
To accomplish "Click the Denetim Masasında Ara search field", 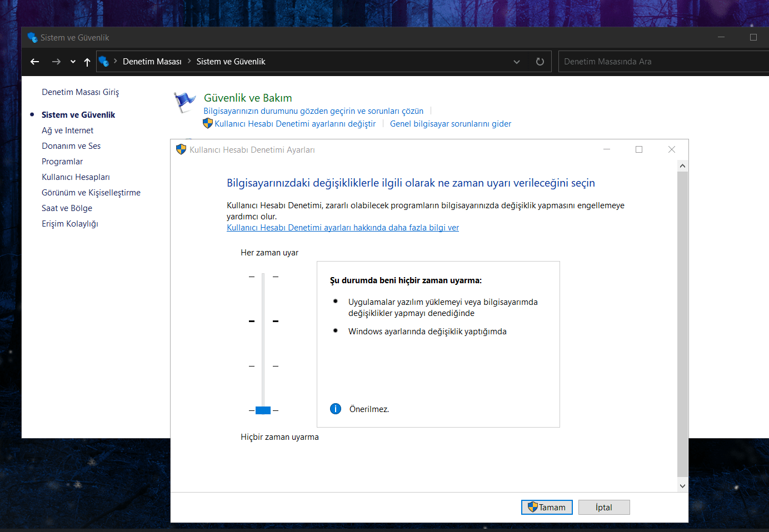I will click(663, 62).
